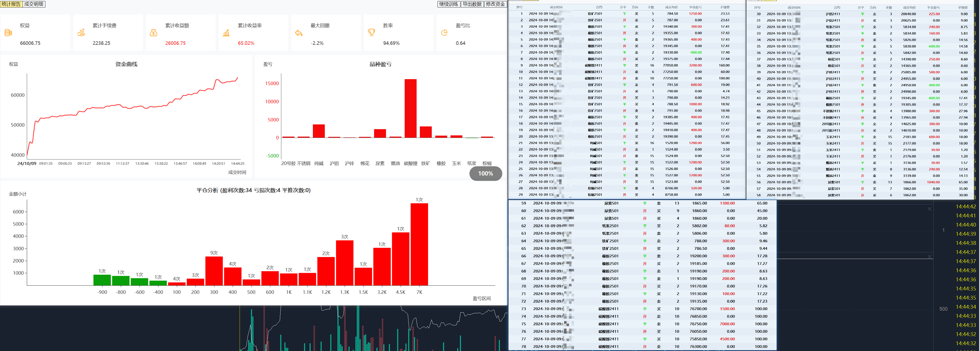980x351 pixels.
Task: Click the 平仓分析 summary title text
Action: pos(253,190)
